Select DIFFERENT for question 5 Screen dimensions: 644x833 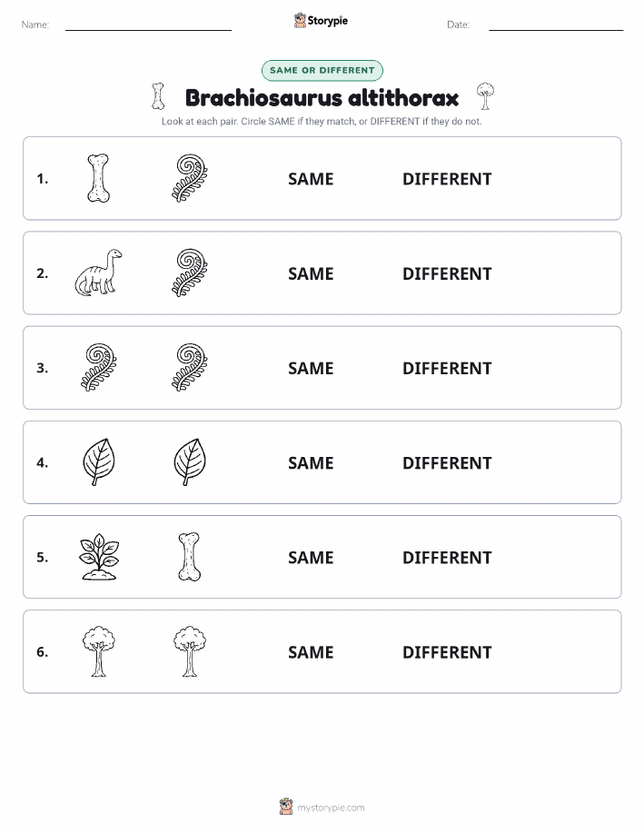coord(447,557)
